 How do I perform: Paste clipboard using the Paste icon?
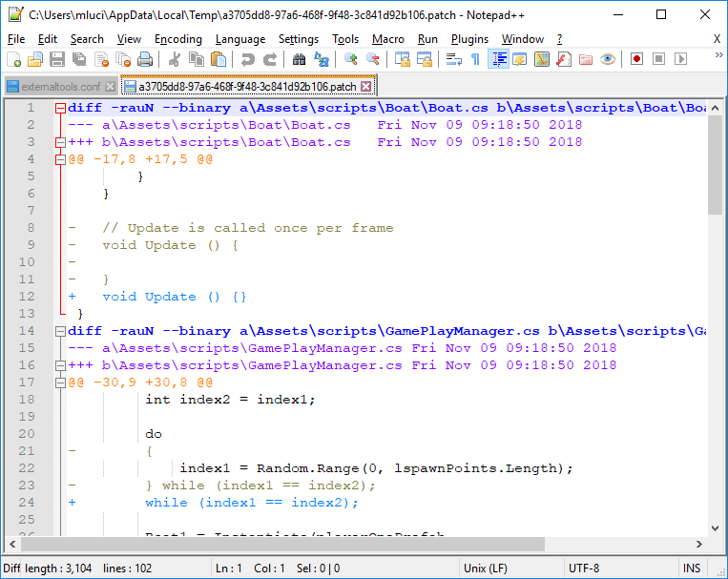coord(218,59)
